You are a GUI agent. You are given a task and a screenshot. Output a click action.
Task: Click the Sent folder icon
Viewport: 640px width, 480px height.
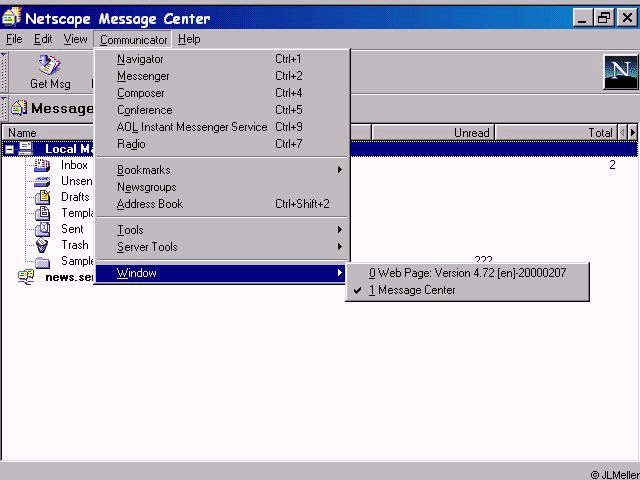pyautogui.click(x=42, y=229)
